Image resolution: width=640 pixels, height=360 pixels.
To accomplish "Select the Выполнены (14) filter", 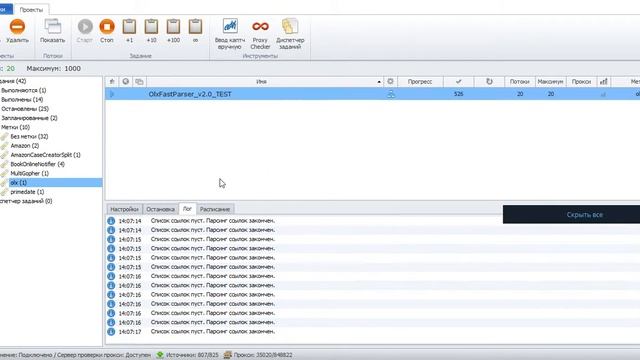I will (x=22, y=100).
